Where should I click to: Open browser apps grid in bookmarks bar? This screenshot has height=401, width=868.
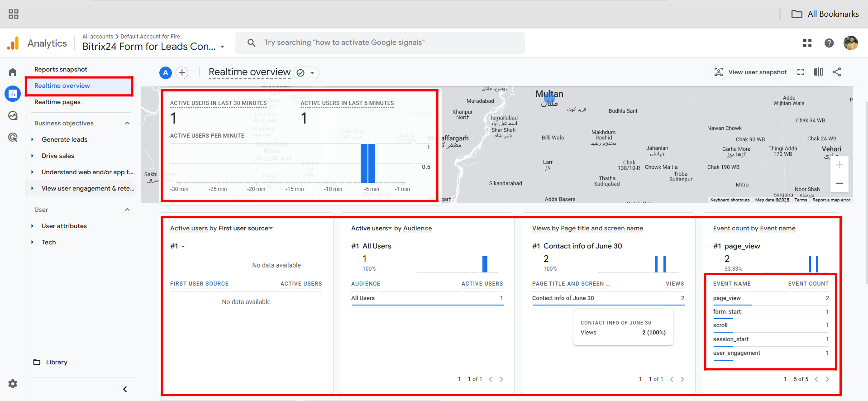pos(14,14)
